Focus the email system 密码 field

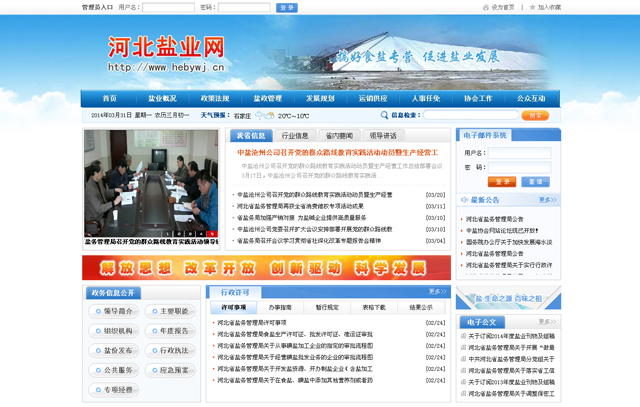(519, 167)
